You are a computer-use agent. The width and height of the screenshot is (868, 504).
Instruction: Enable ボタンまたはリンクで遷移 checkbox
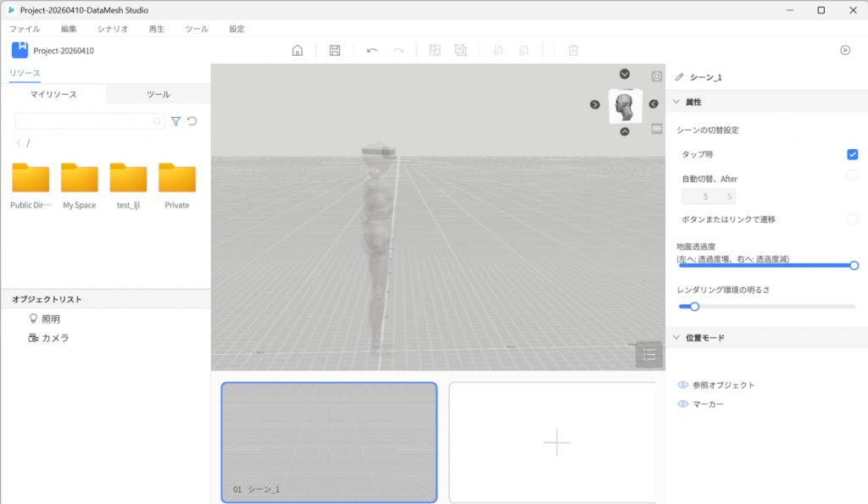852,219
